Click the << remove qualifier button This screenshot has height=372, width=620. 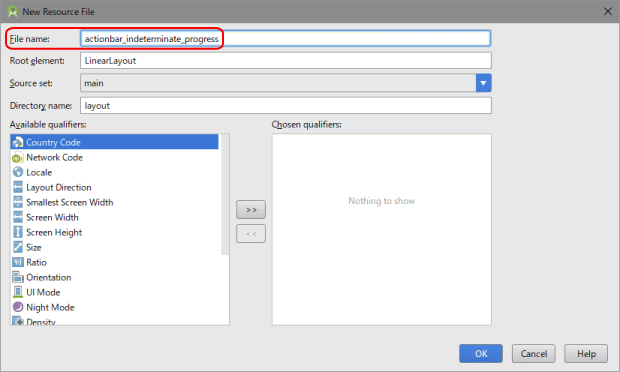251,234
